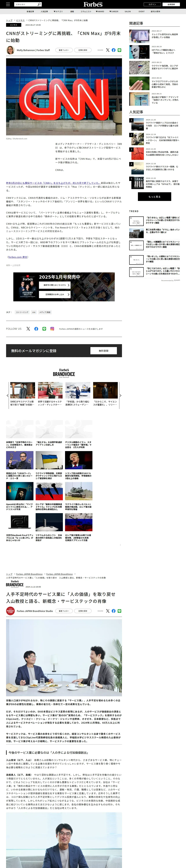The width and height of the screenshot is (186, 868).
Task: Follow Forbes on Facebook in FOLLOW US
Action: (36, 329)
